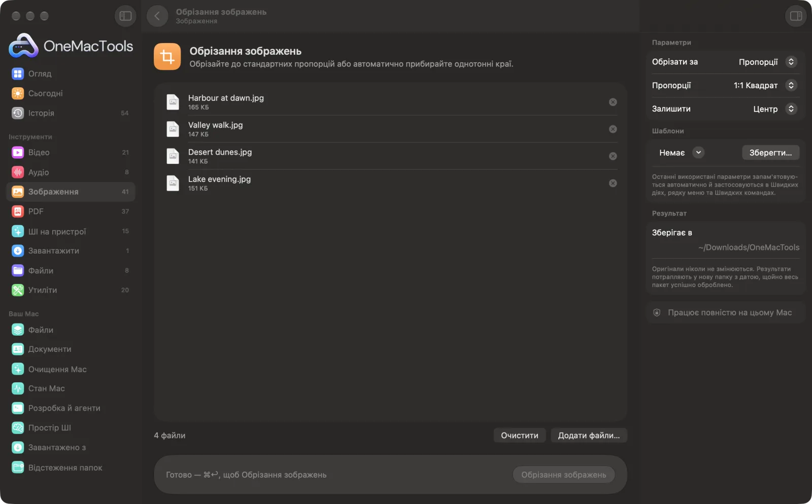Open the Немає templates dropdown
Screen dimensions: 812x504
[x=681, y=153]
